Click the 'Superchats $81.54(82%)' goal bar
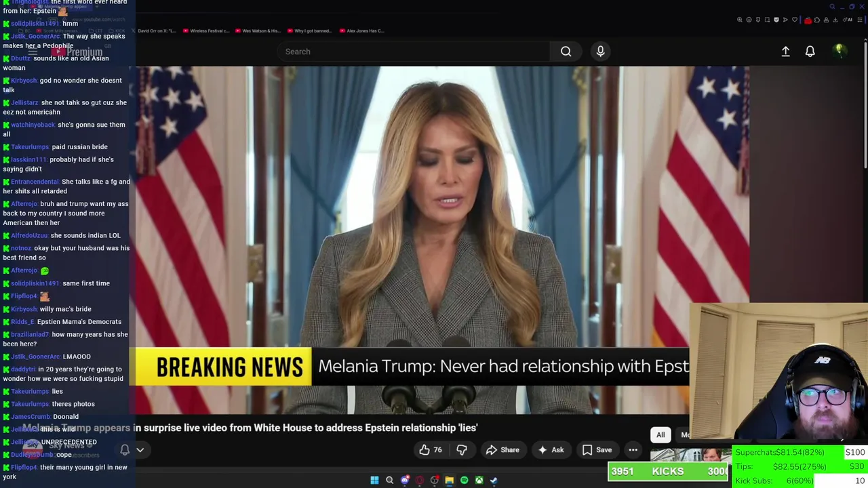 800,452
